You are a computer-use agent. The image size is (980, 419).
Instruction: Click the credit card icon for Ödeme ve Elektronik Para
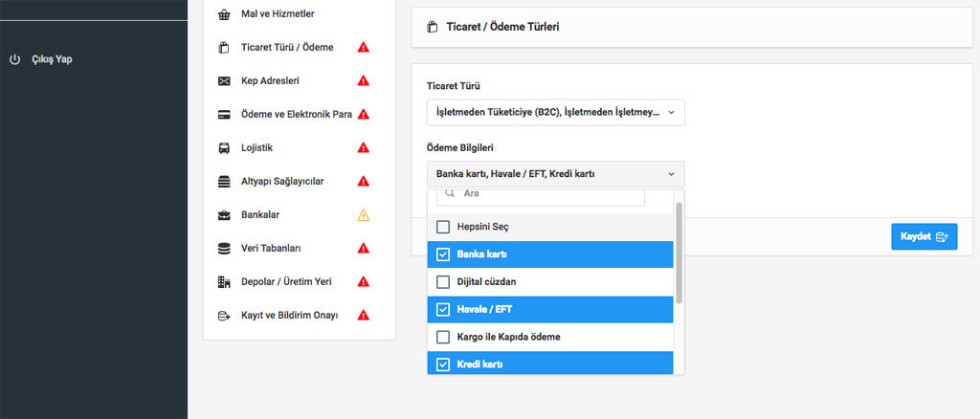pos(224,115)
